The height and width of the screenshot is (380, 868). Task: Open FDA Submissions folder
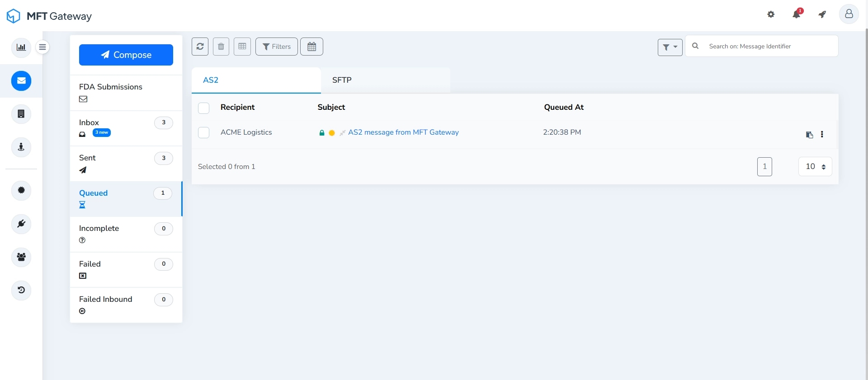pos(126,93)
